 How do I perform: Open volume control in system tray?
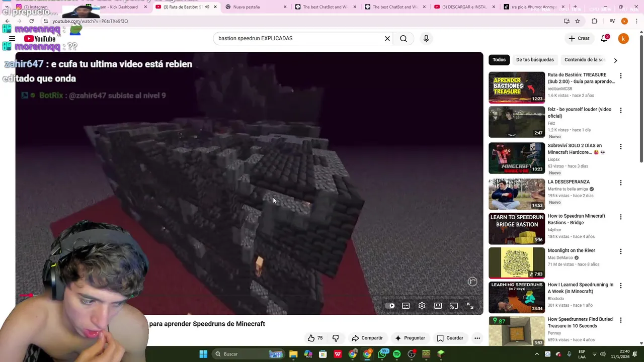click(604, 354)
